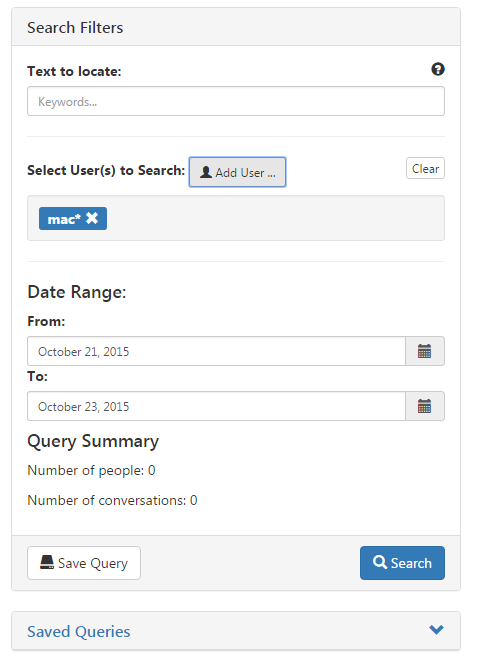This screenshot has height=667, width=482.
Task: Click the Search Filters panel header
Action: [236, 27]
